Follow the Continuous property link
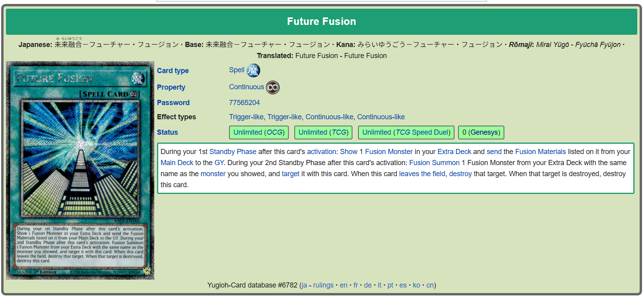 (246, 87)
